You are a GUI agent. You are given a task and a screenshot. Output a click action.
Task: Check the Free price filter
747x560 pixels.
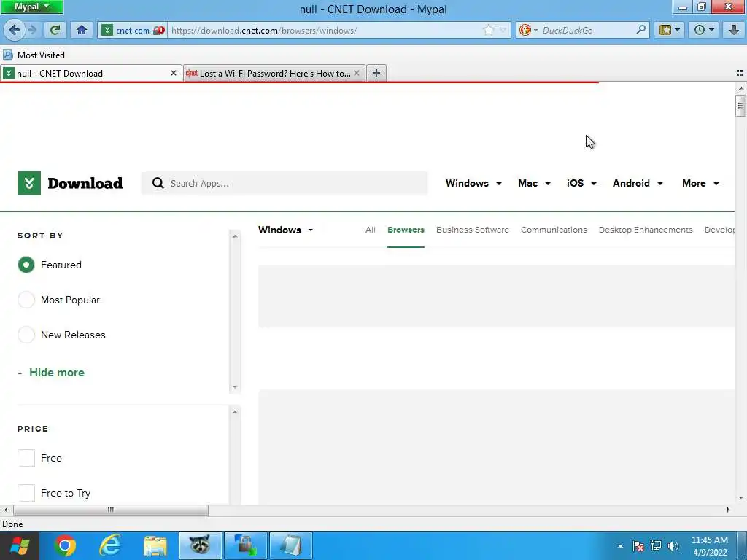[x=26, y=458]
